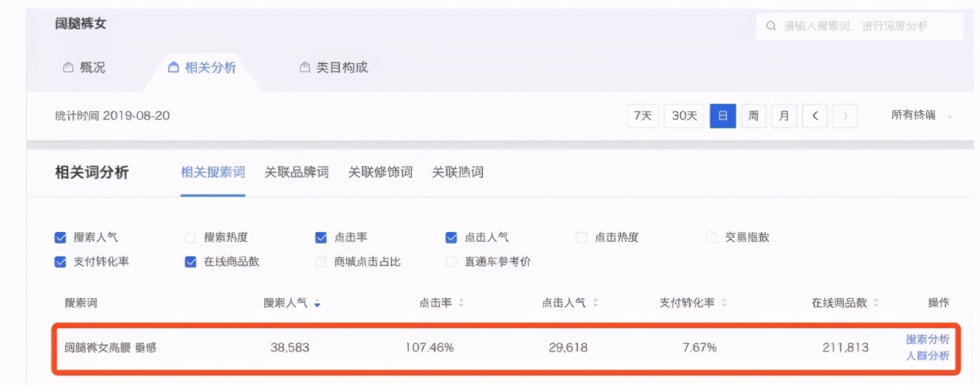
Task: Uncheck the 点击率 checkbox
Action: point(321,238)
